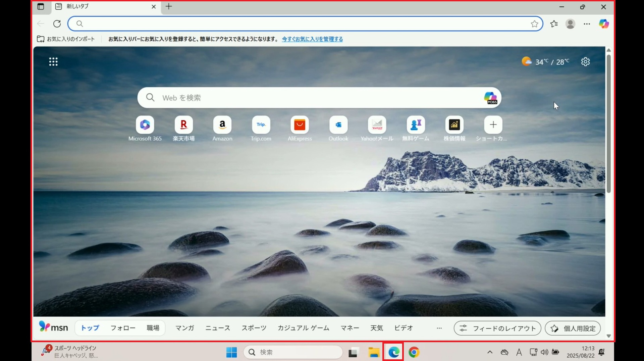Screen dimensions: 644x361
Task: Select the ニュース feed tab
Action: coord(218,328)
